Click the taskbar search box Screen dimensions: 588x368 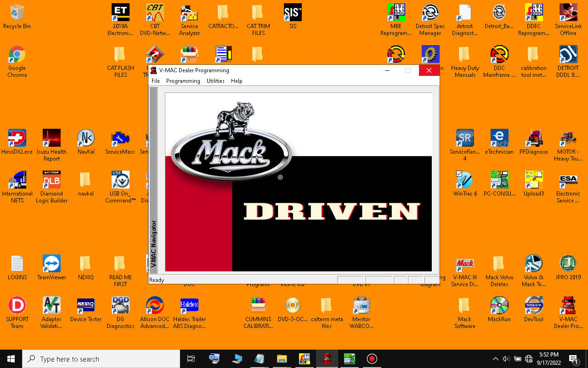tap(101, 359)
